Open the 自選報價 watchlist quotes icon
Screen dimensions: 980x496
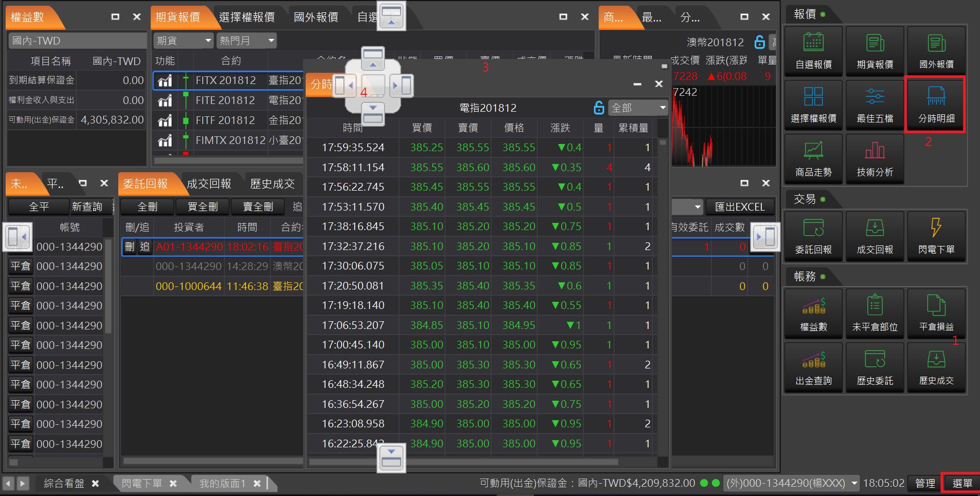[813, 51]
